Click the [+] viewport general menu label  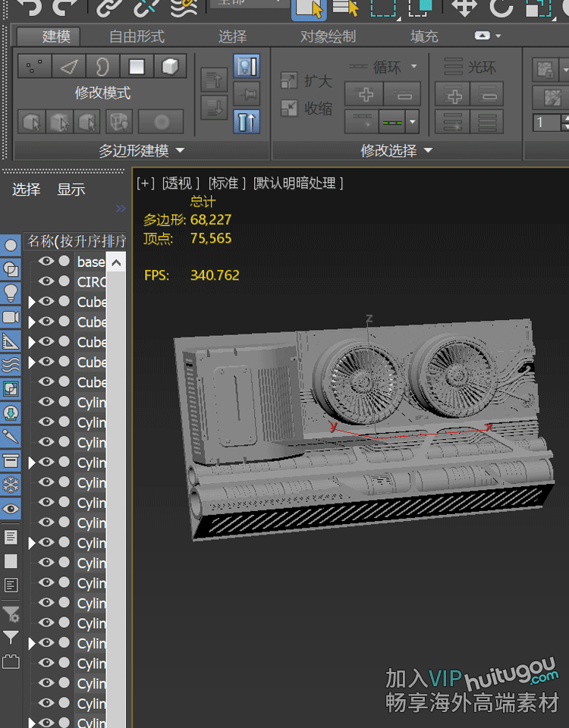146,184
